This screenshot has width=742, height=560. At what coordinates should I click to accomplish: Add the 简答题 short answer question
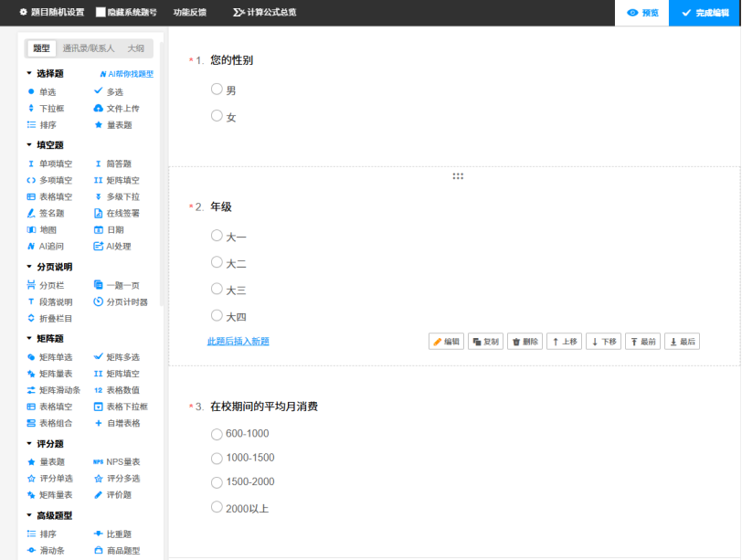click(112, 164)
